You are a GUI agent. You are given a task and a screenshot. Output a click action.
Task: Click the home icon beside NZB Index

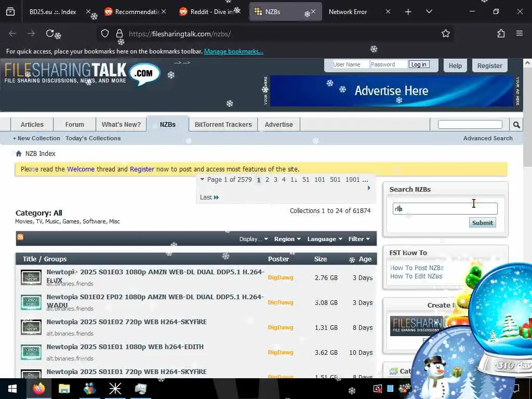[x=19, y=154]
